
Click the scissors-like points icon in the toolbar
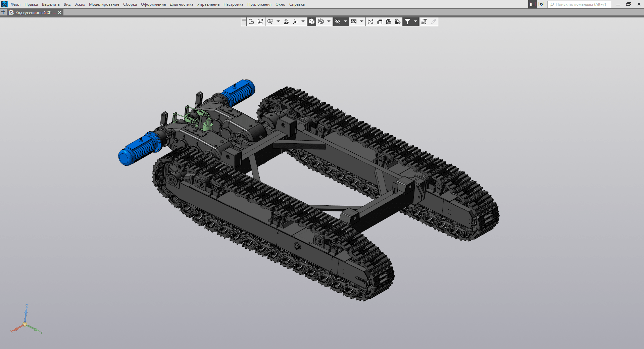pos(370,21)
